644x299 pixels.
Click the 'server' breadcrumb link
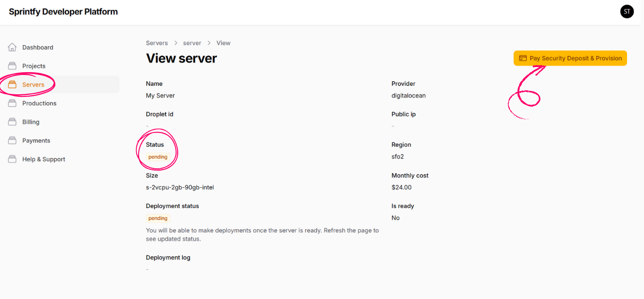click(192, 43)
